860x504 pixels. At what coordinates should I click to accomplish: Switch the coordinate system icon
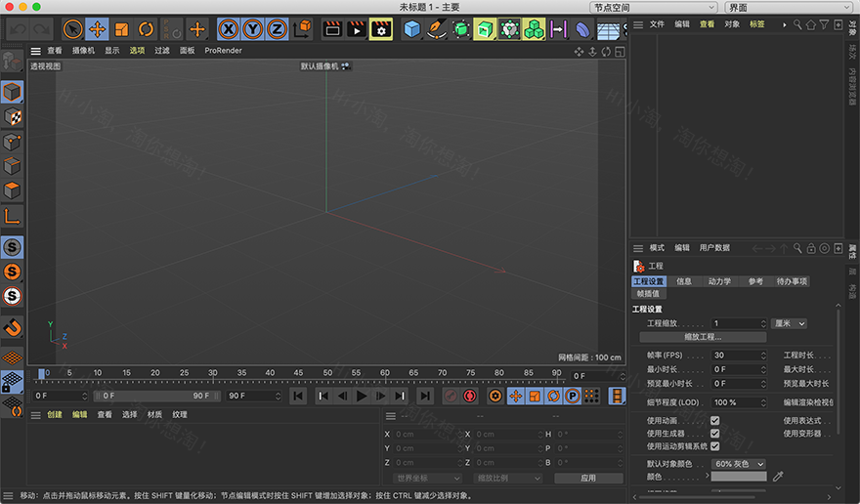tap(302, 29)
